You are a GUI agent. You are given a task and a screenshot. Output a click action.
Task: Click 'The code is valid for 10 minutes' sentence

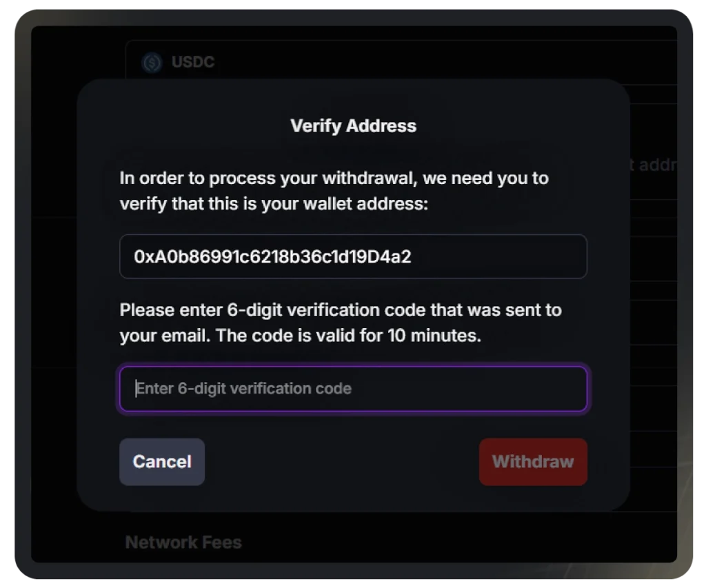[x=348, y=336]
